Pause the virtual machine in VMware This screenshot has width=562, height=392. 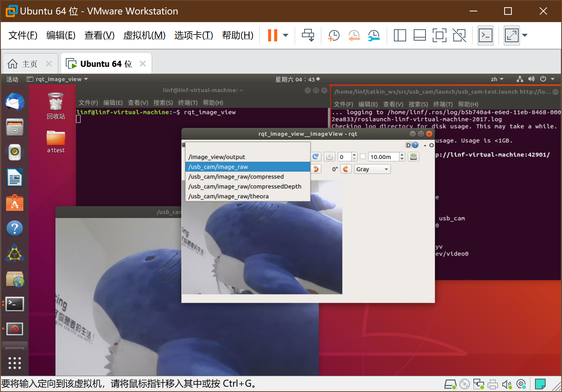click(272, 35)
